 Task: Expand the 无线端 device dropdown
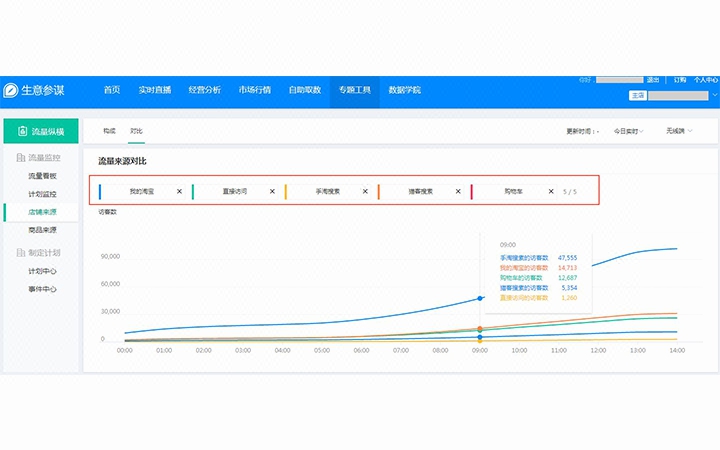coord(679,131)
